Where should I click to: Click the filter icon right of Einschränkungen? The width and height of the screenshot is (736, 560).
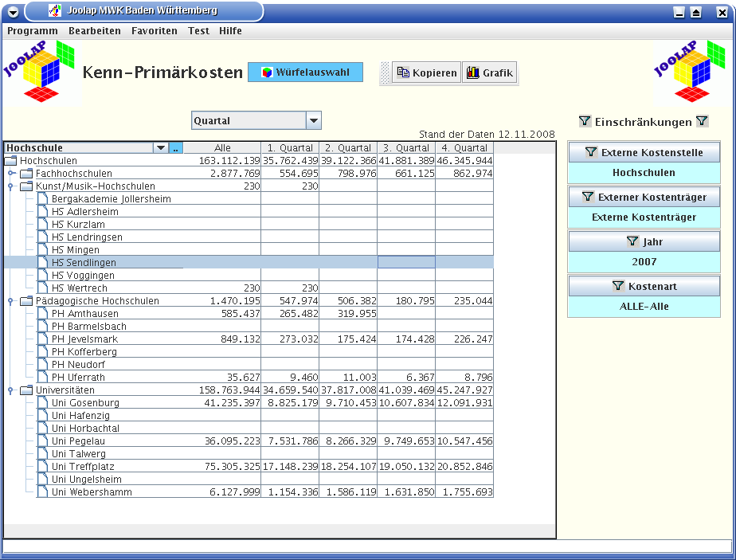click(702, 122)
